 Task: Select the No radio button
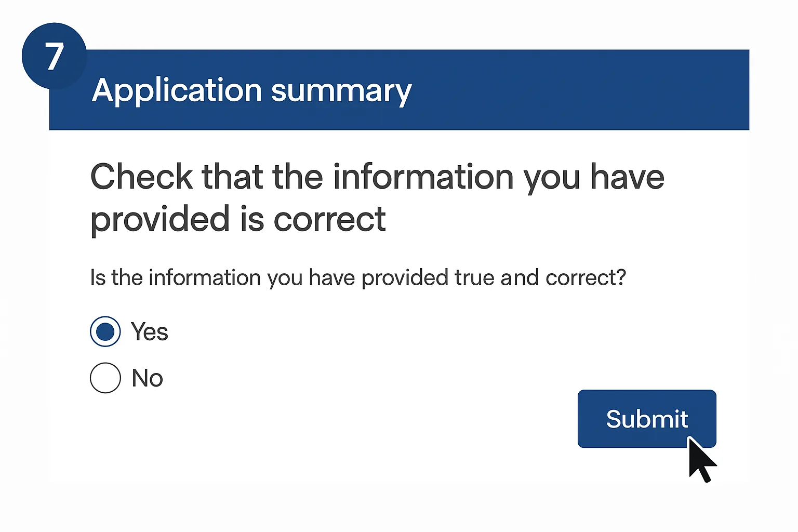coord(105,378)
